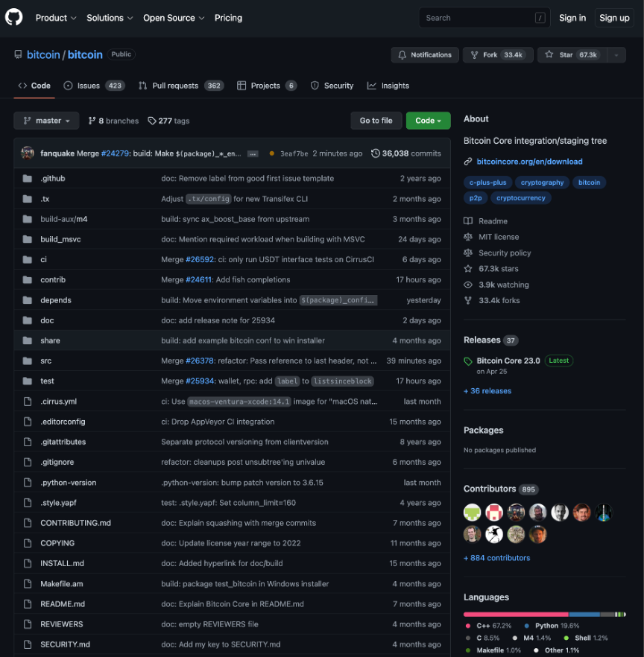Screen dimensions: 644x657
Task: Open commit hash 3eaf7be
Action: point(294,153)
